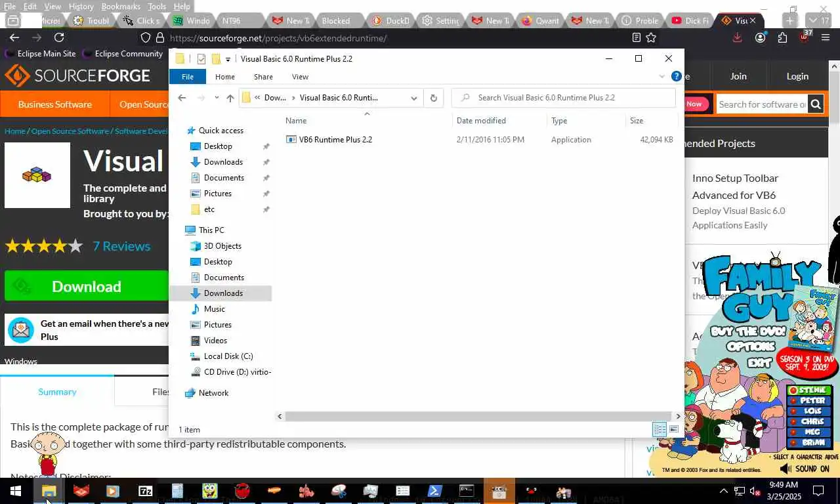The width and height of the screenshot is (840, 504).
Task: Click Join on SourceForge
Action: click(x=738, y=76)
